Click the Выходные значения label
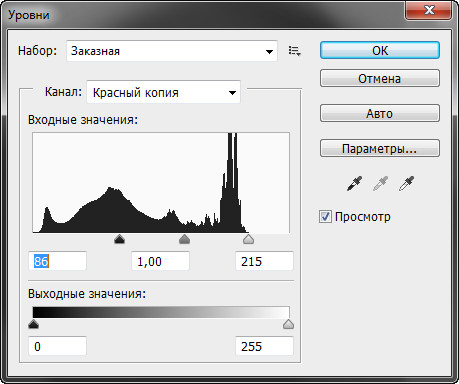The image size is (459, 384). [x=87, y=294]
